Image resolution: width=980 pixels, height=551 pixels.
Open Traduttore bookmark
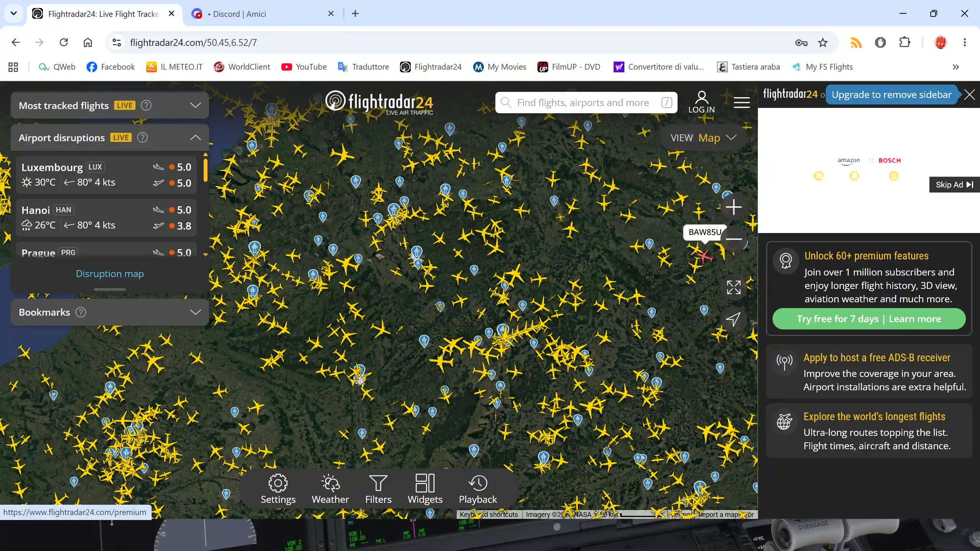click(x=363, y=67)
